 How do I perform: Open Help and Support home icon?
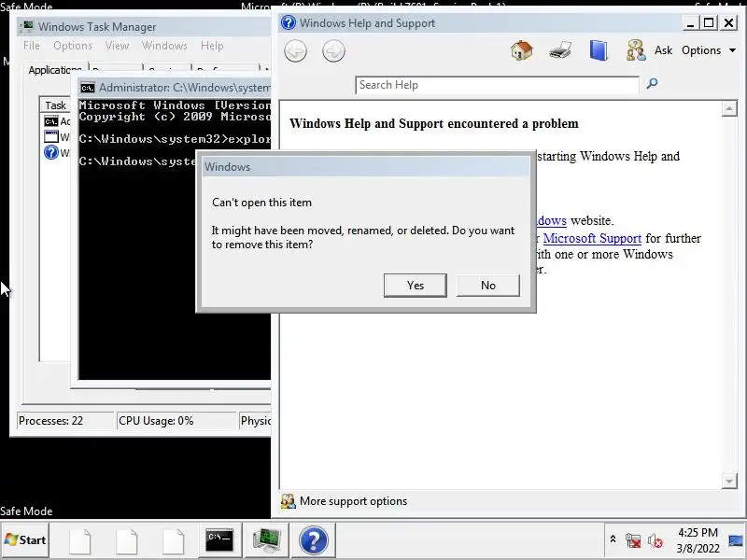click(x=522, y=50)
